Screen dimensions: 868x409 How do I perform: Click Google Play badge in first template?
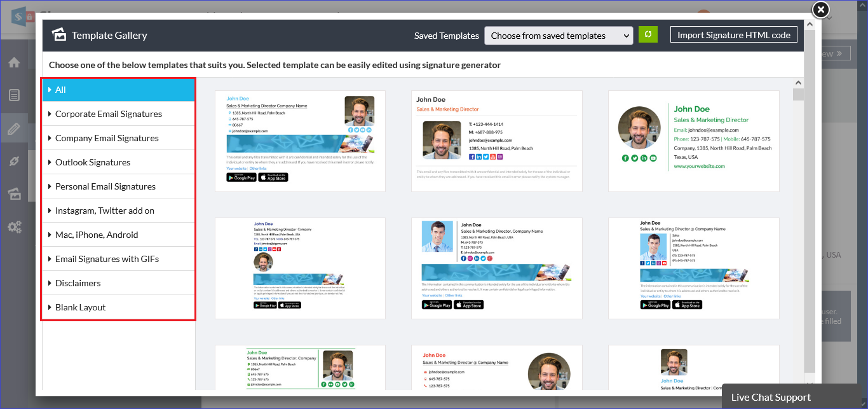coord(241,177)
